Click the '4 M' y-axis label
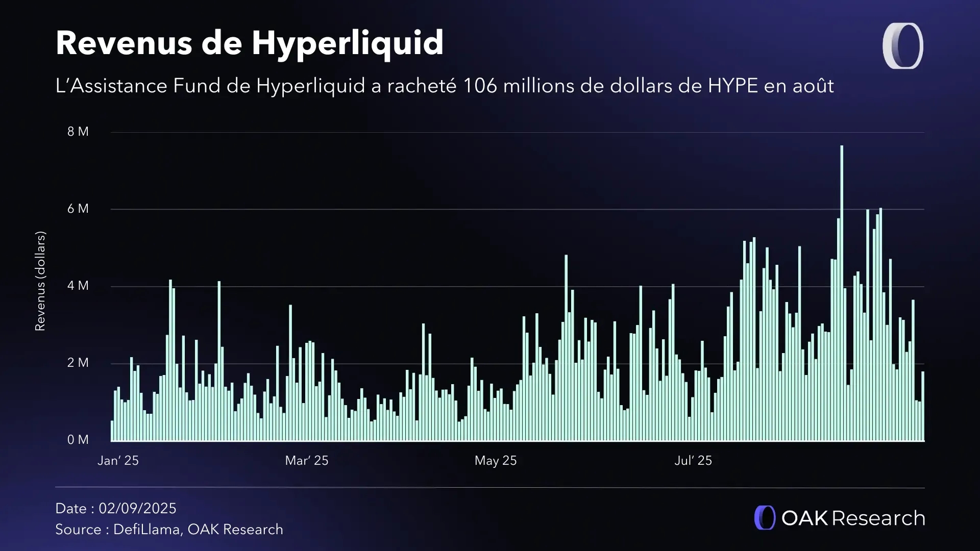This screenshot has width=980, height=551. [78, 286]
